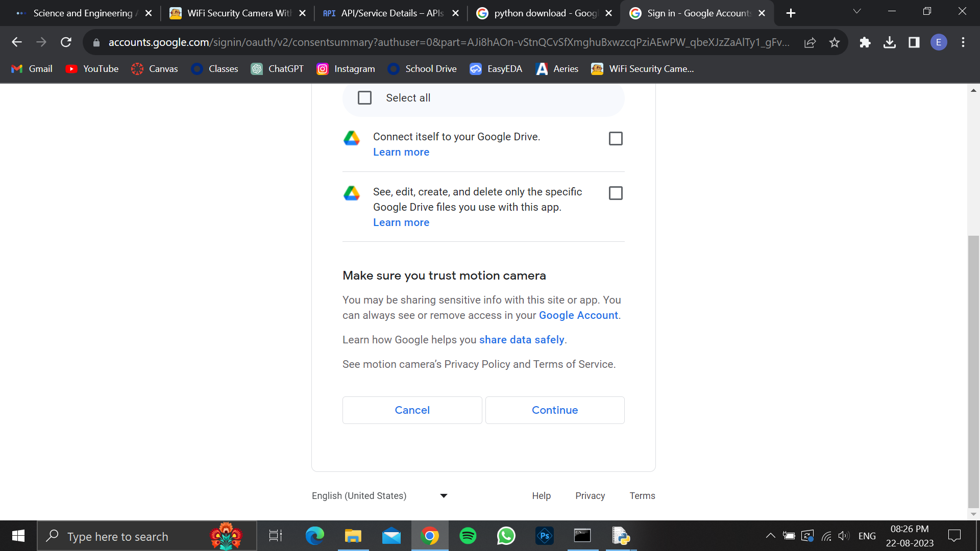
Task: Check the Select all checkbox
Action: coord(364,98)
